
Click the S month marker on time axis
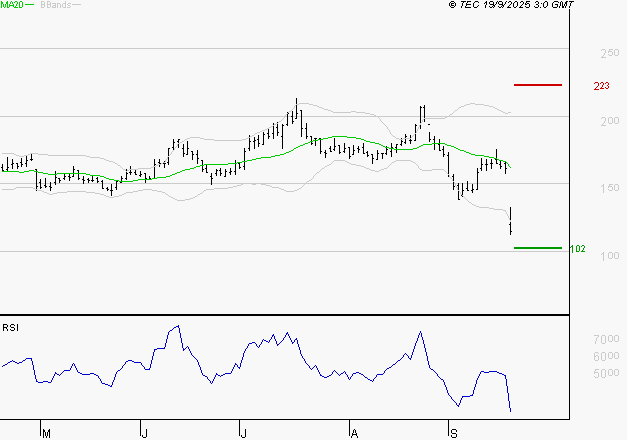pyautogui.click(x=453, y=434)
